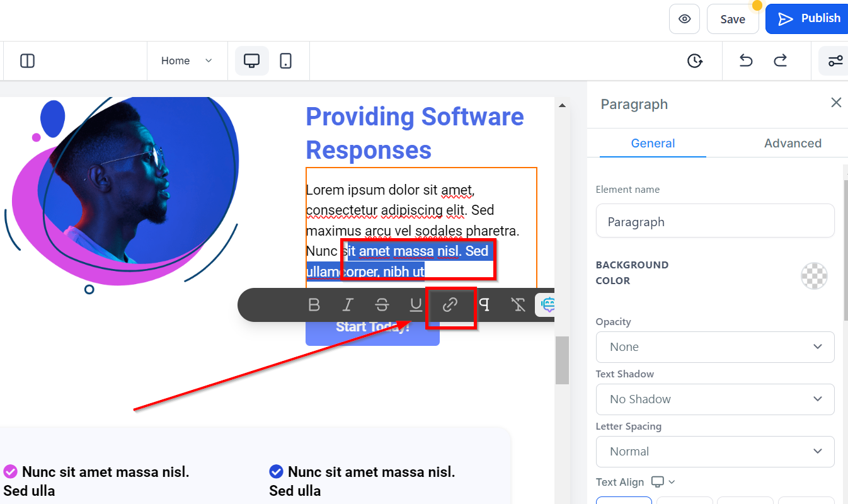
Task: Pick the background color swatch
Action: click(814, 276)
